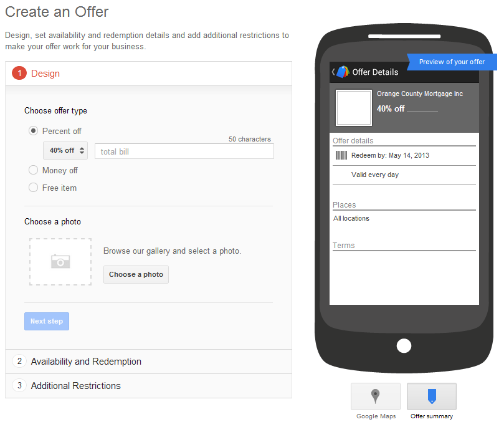Click the blue tag icon above Offer summary

pos(431,395)
